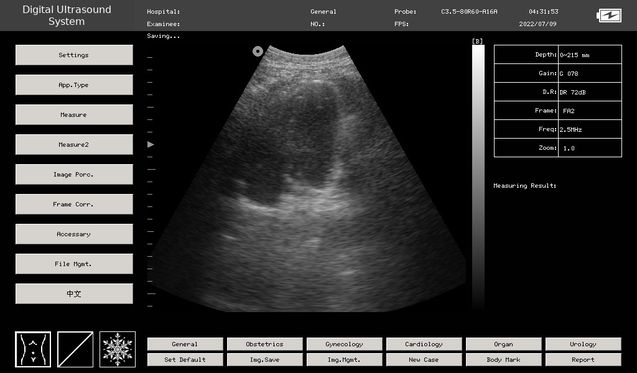Image resolution: width=637 pixels, height=373 pixels.
Task: Select the Urology preset tab
Action: (x=583, y=344)
